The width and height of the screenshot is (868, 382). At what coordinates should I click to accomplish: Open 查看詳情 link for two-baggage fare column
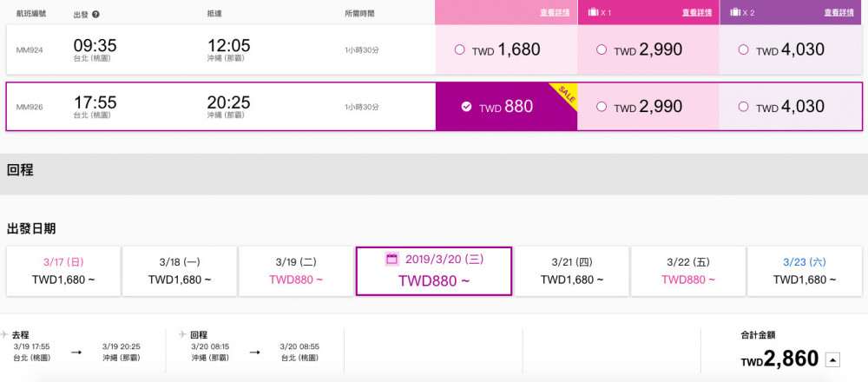[838, 13]
